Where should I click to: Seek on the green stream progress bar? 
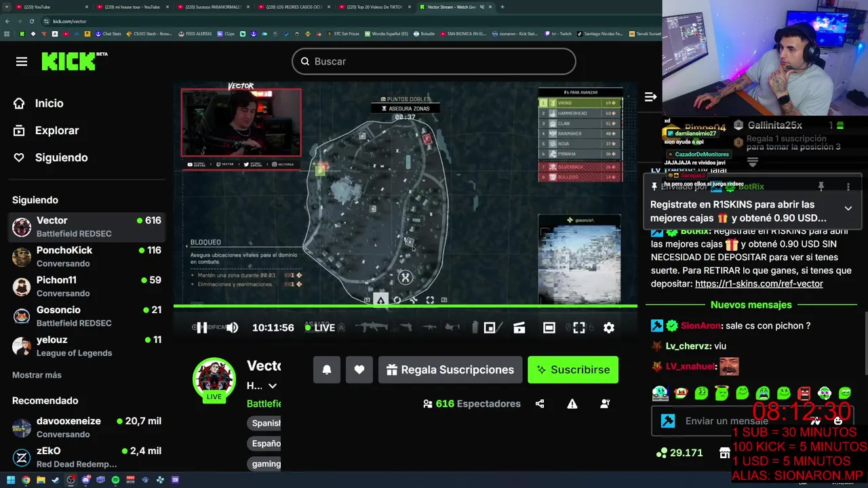tap(406, 306)
